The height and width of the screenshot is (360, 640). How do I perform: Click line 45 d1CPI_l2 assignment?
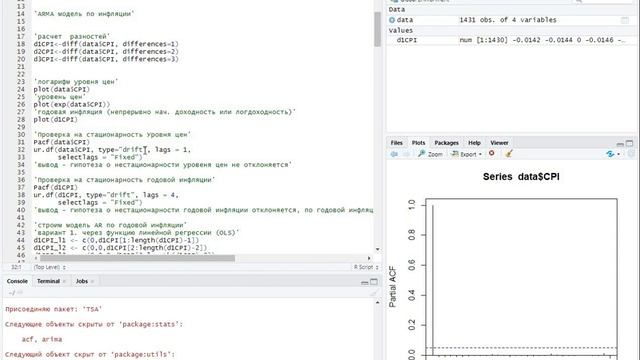pos(120,248)
